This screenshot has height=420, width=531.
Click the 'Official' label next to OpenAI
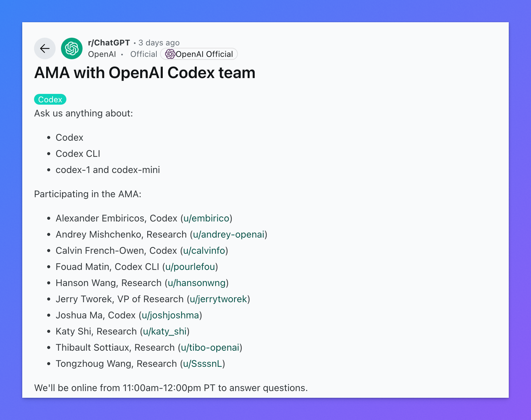(x=144, y=54)
